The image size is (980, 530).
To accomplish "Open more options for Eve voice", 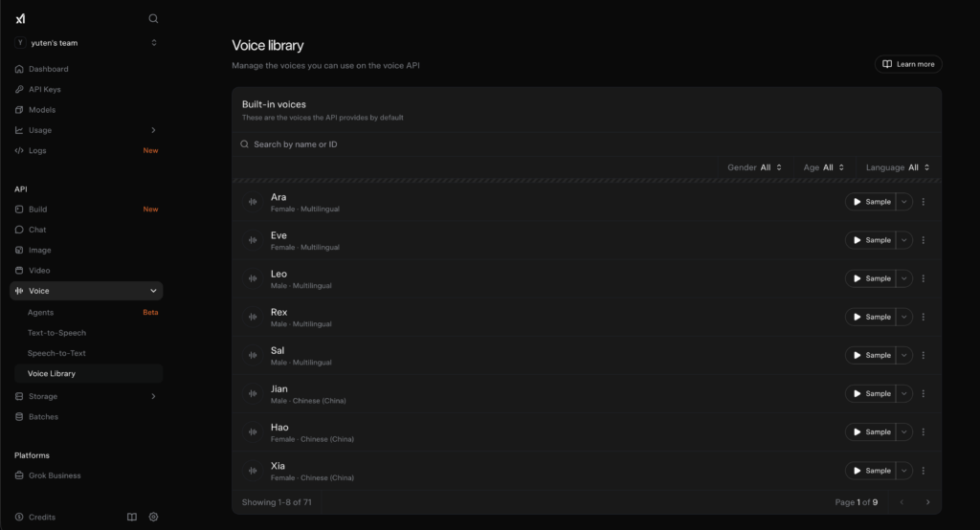I will 924,240.
